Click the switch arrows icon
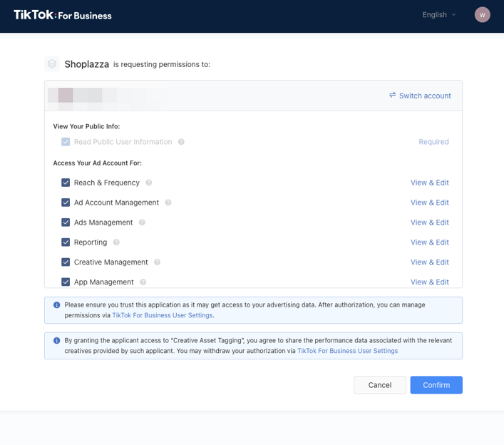Image resolution: width=504 pixels, height=445 pixels. 393,95
